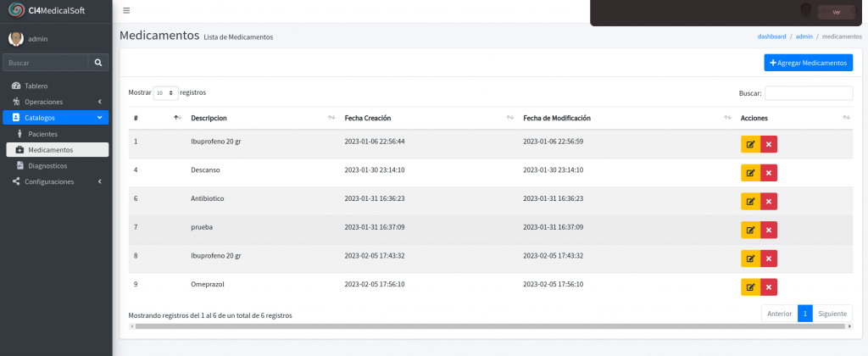Click the hamburger menu toggle icon
This screenshot has width=868, height=356.
[x=126, y=11]
